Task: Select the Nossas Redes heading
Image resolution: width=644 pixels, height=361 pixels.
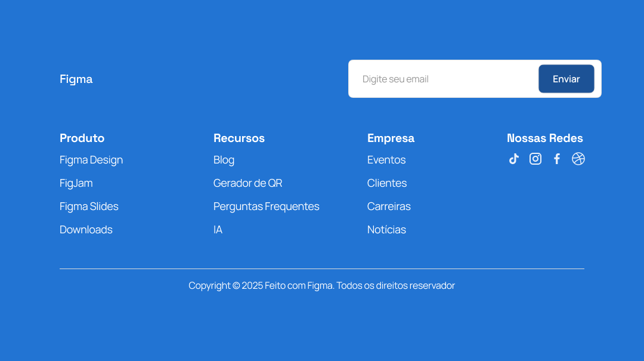Action: 544,138
